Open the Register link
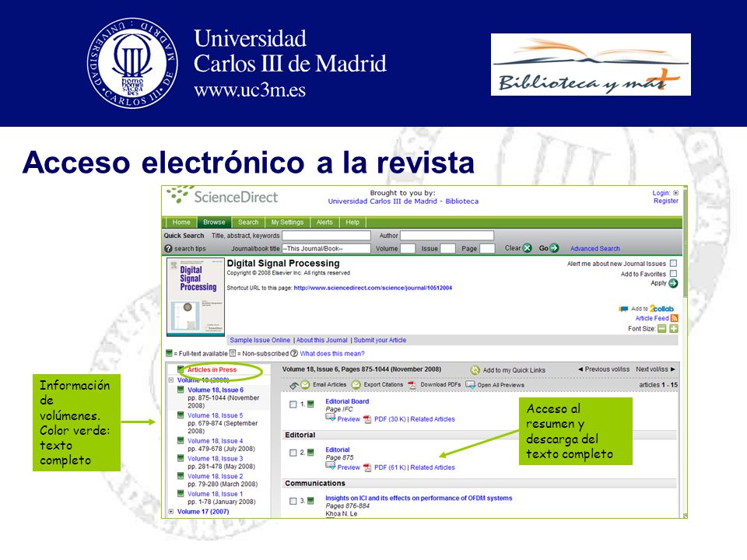Screen dimensions: 747x560 tap(665, 201)
